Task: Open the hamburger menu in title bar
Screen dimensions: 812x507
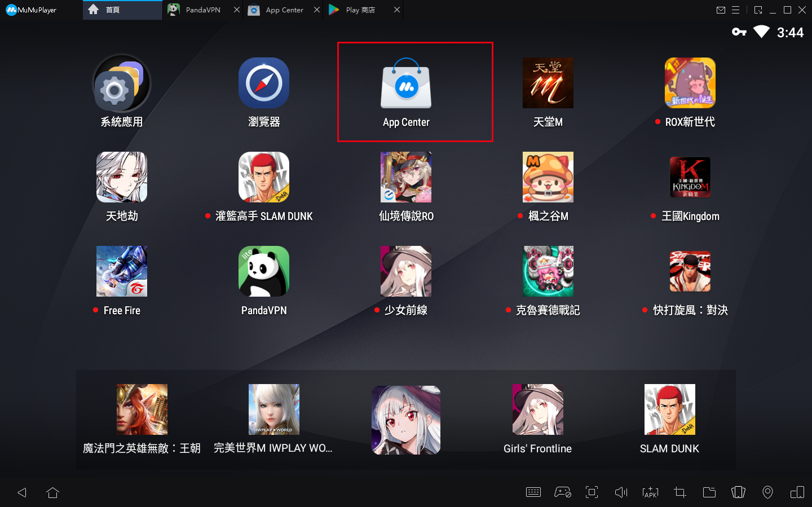Action: pos(736,10)
